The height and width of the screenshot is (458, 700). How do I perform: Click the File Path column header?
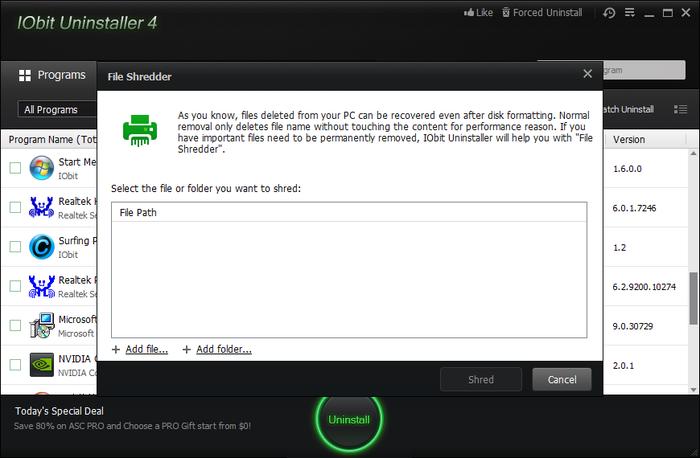point(349,212)
